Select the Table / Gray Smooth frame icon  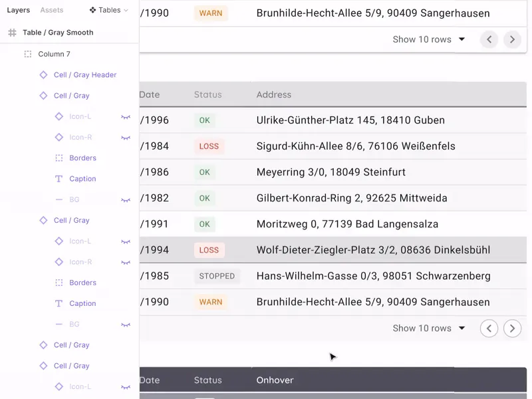(x=12, y=33)
